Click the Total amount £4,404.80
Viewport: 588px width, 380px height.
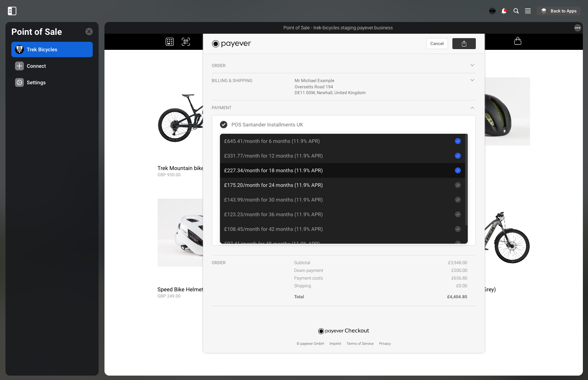pos(457,297)
